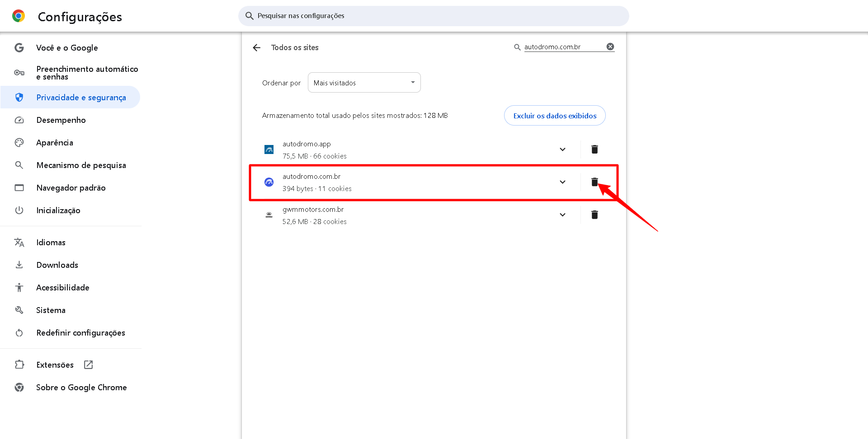Click the 75,5 MB · 66 cookies text
868x439 pixels.
pos(315,156)
